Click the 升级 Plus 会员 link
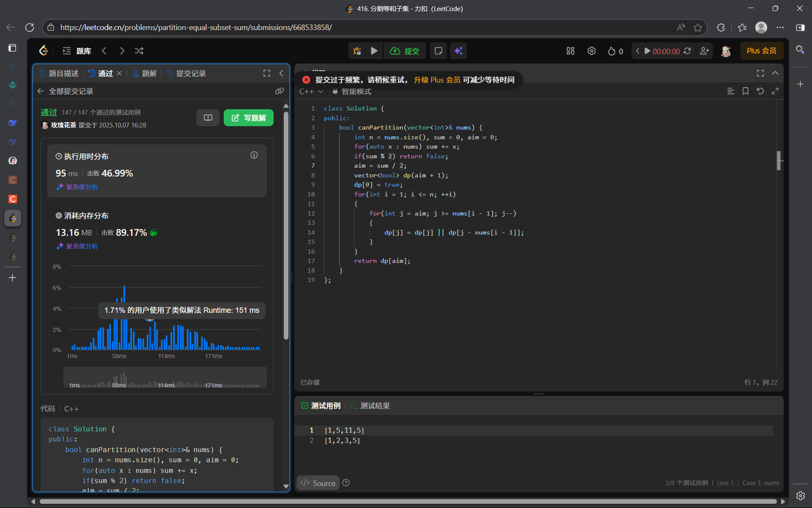This screenshot has width=812, height=508. coord(436,80)
